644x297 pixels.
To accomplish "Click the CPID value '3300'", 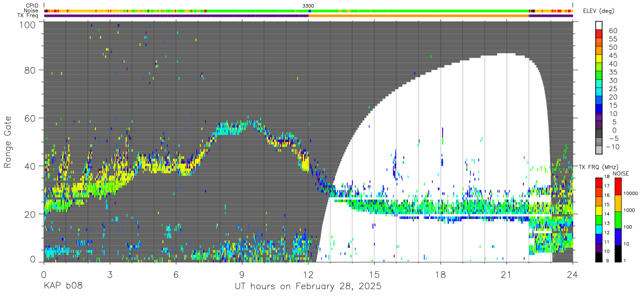I will pyautogui.click(x=308, y=6).
